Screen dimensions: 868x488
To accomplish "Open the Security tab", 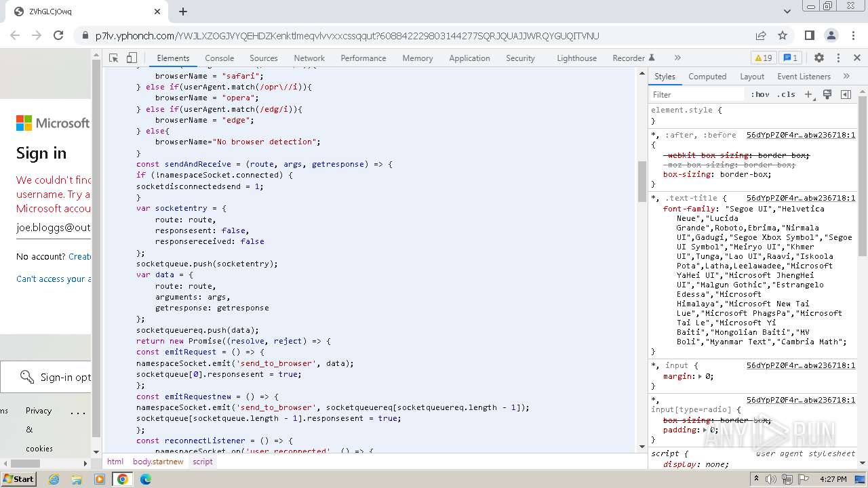I will (520, 58).
